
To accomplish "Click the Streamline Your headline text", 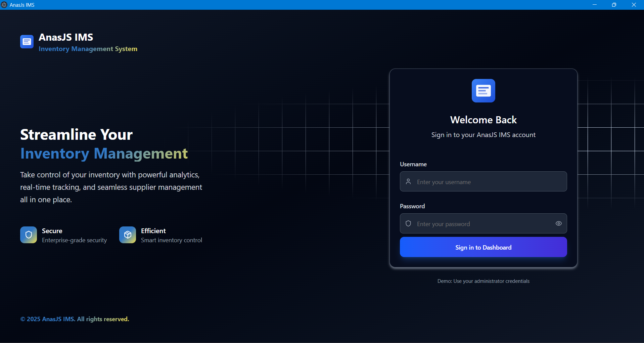I will point(76,135).
